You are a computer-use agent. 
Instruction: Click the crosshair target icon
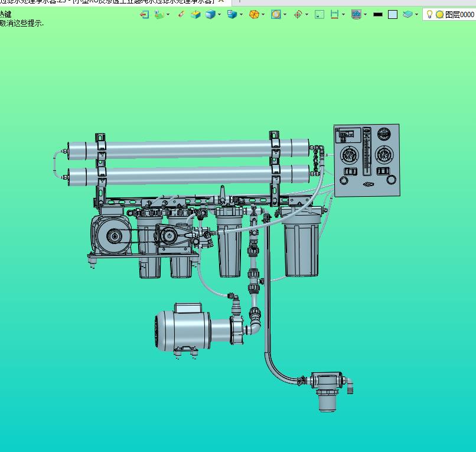coord(298,14)
